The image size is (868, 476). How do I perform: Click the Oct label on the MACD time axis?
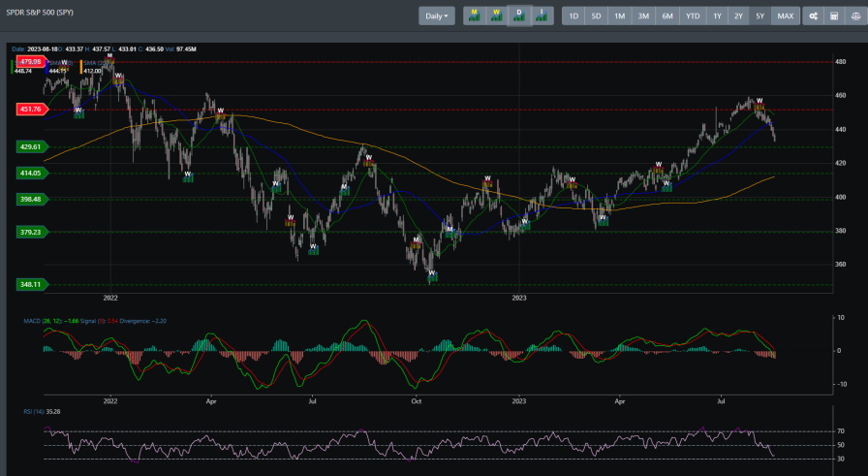point(417,401)
